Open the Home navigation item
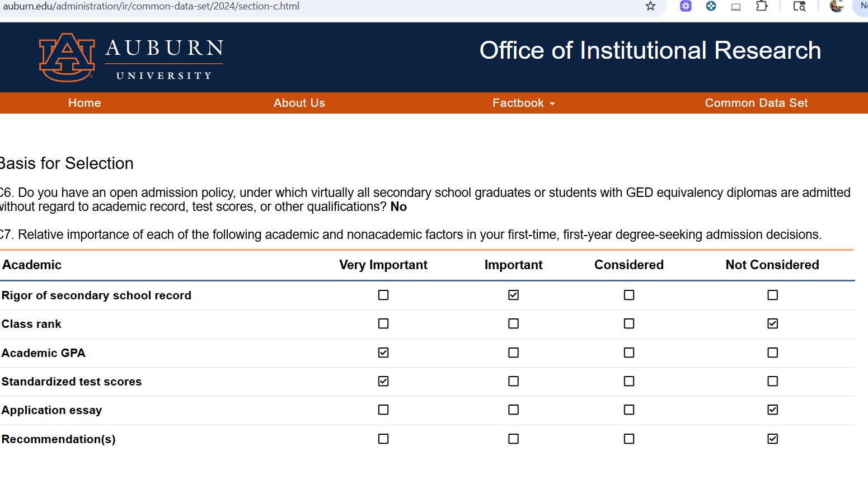The width and height of the screenshot is (868, 484). coord(85,103)
